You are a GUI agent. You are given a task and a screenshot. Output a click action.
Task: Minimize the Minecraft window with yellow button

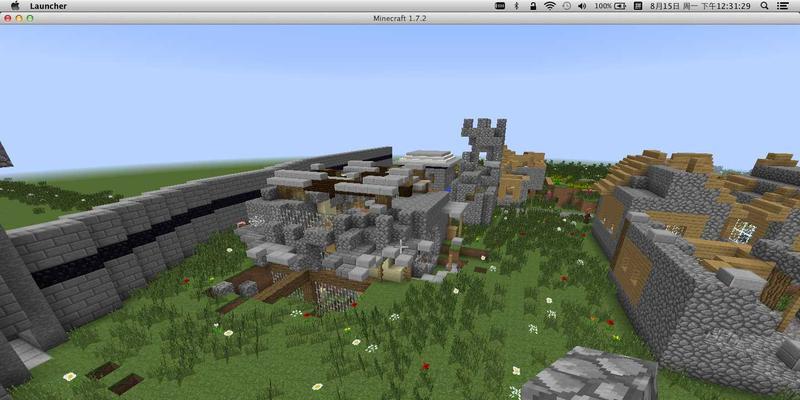pyautogui.click(x=19, y=18)
